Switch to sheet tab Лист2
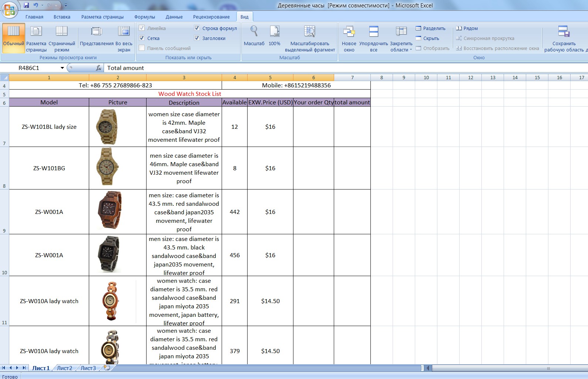 pyautogui.click(x=64, y=368)
